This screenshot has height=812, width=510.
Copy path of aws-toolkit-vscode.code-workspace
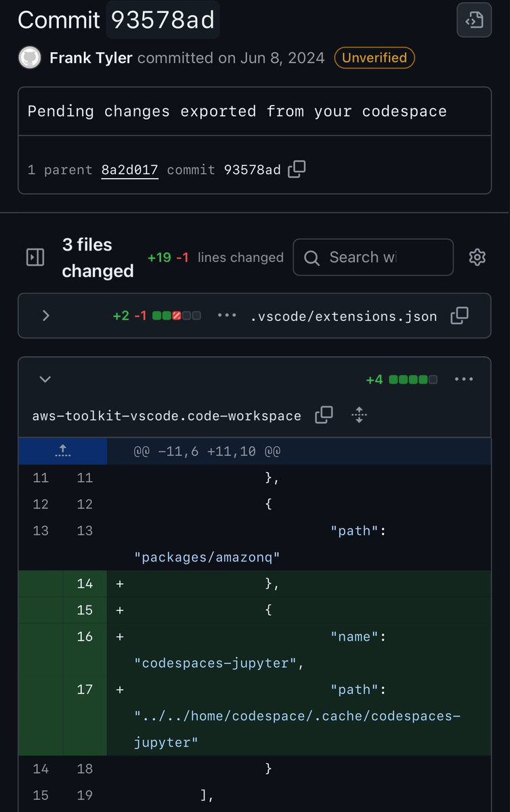[x=324, y=414]
